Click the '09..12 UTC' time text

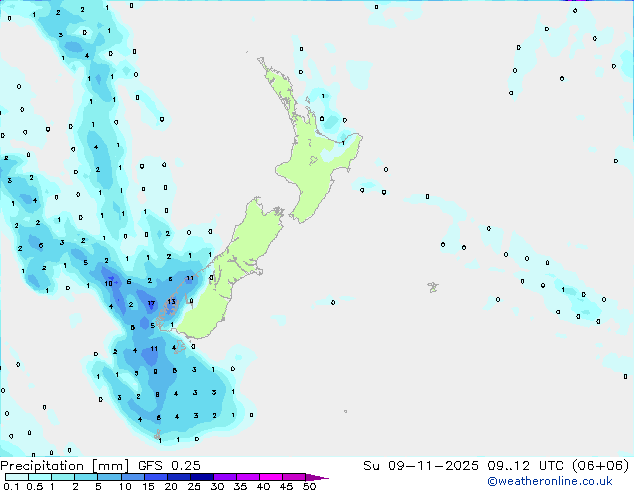pos(525,466)
